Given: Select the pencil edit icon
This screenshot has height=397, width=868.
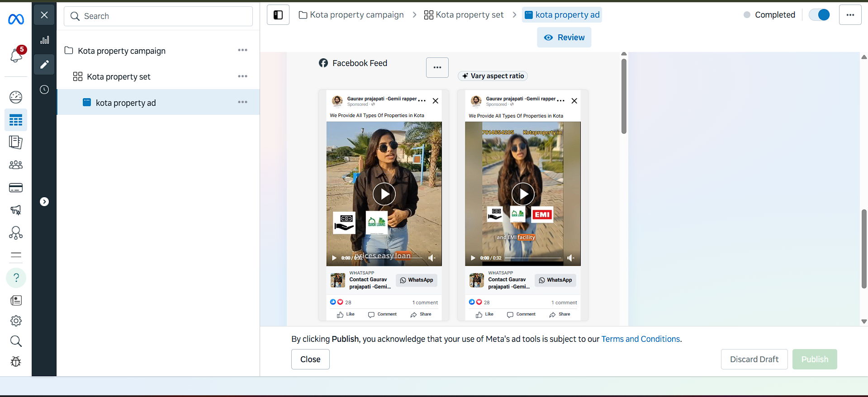Looking at the screenshot, I should [44, 65].
